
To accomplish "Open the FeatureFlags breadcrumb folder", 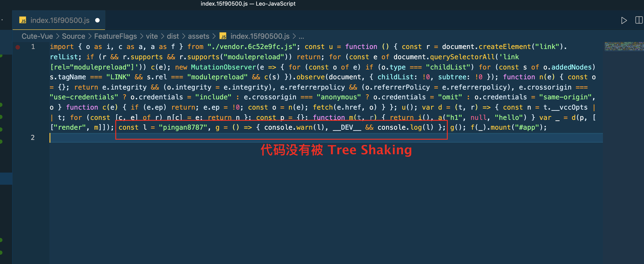I will click(x=115, y=36).
